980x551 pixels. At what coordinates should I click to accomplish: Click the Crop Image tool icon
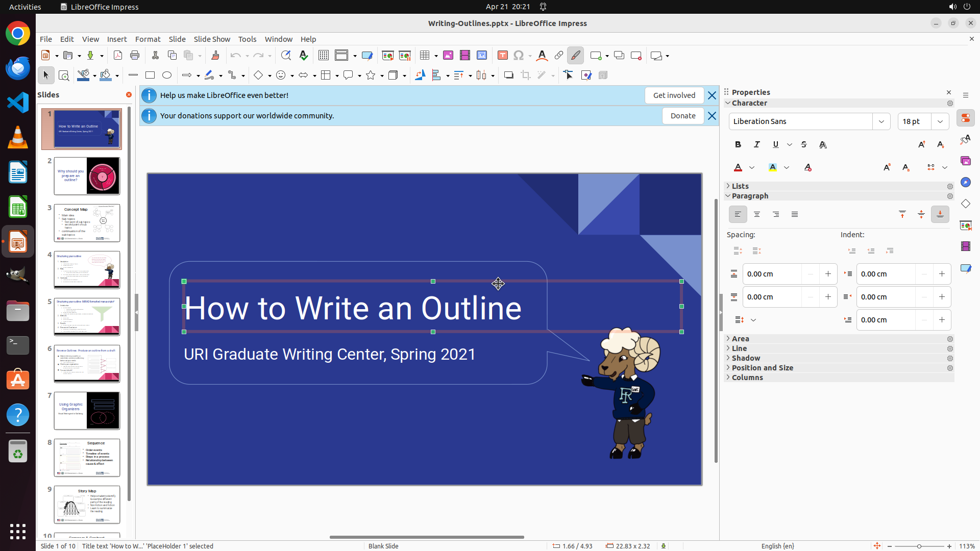526,76
